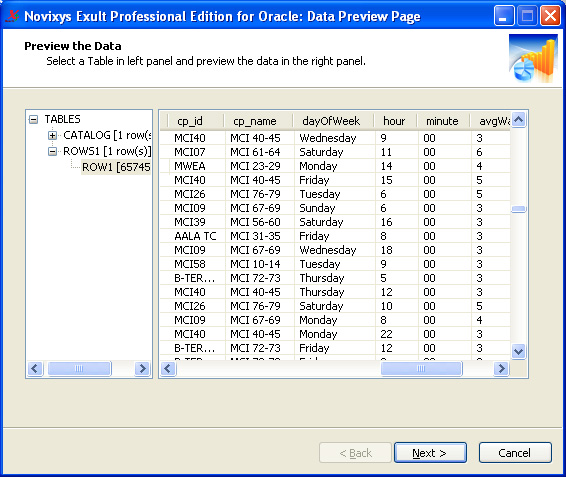Screen dimensions: 566x477
Task: Minimize the Data Preview Page window
Action: [x=504, y=16]
